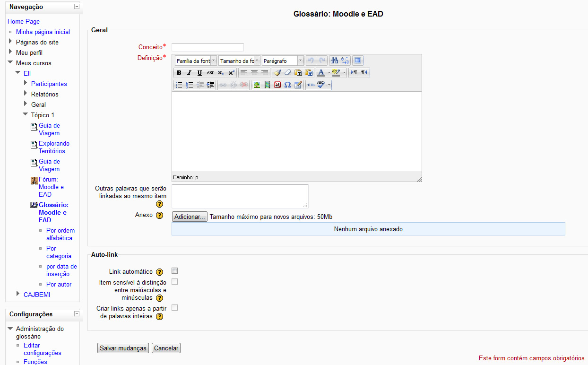The width and height of the screenshot is (588, 365).
Task: Insert a bulleted list
Action: click(x=179, y=85)
